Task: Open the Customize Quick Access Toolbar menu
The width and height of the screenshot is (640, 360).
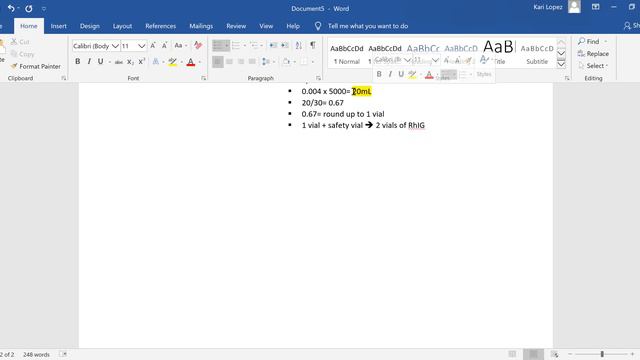Action: coord(44,9)
